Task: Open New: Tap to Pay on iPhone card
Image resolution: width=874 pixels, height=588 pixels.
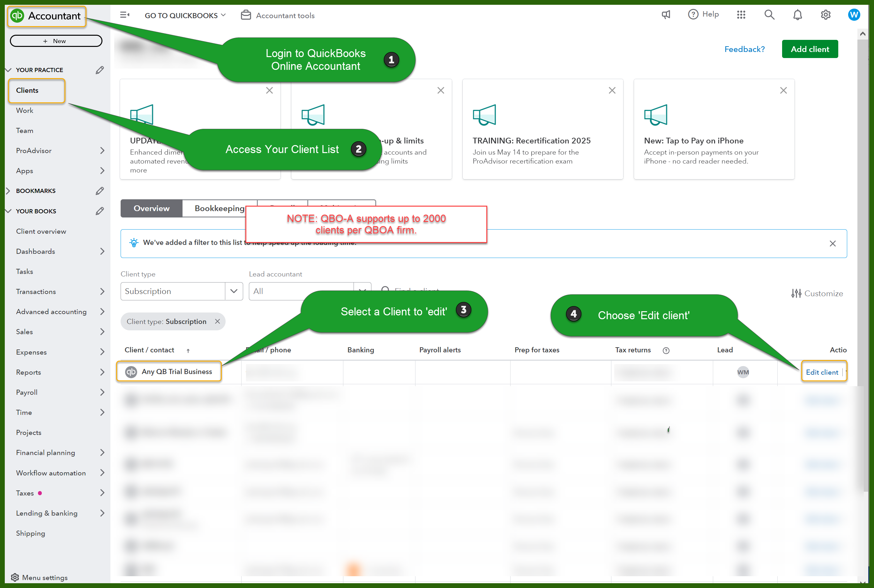Action: coord(714,129)
